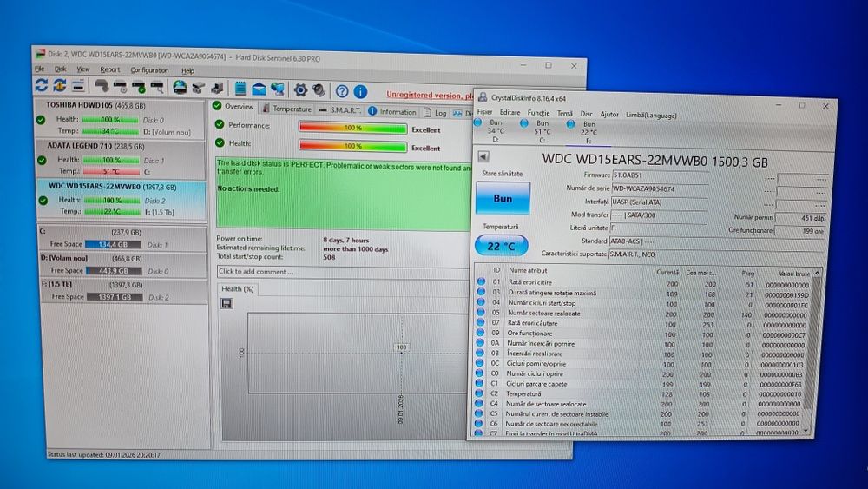Select the Overview tab

[233, 106]
